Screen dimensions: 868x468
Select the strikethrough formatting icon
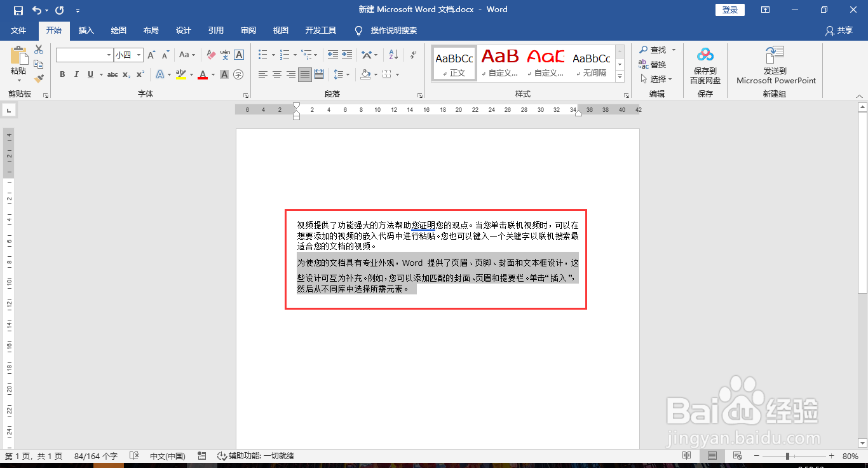click(113, 74)
